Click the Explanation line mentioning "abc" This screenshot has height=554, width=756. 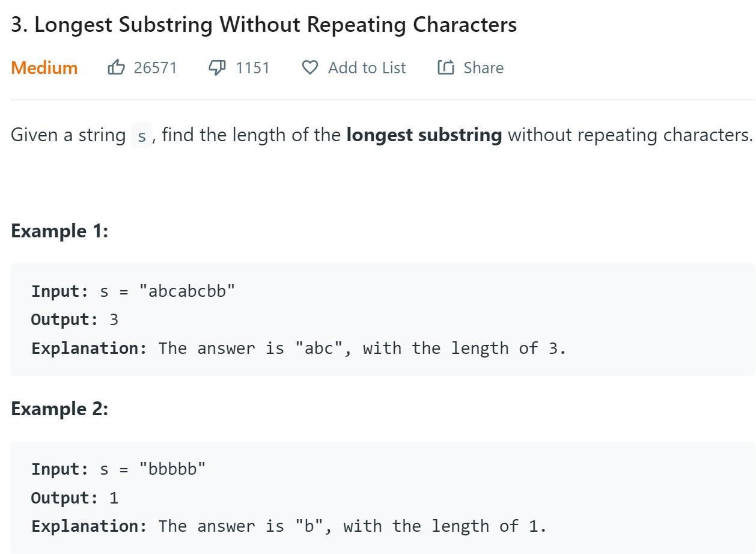pyautogui.click(x=299, y=349)
